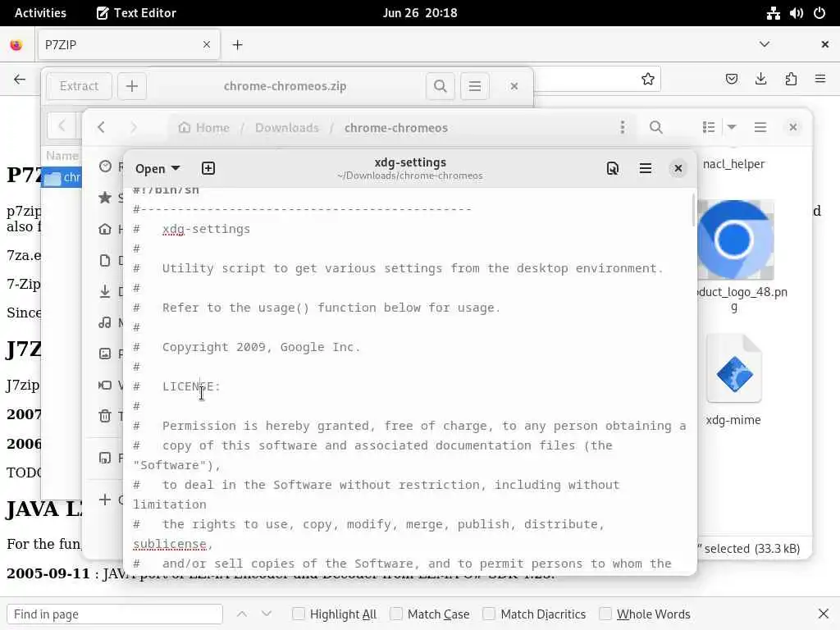Expand the Firefox list all tabs chevron
Screen dimensions: 840x630
tap(765, 44)
